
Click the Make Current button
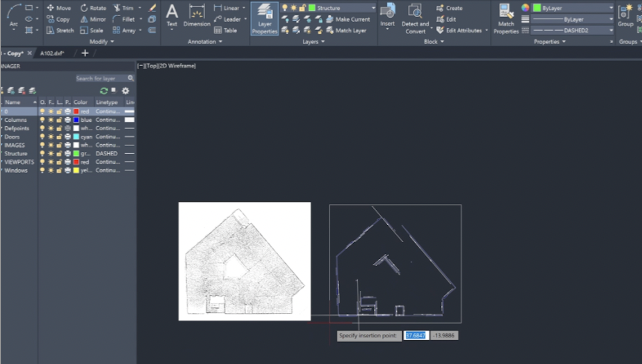click(x=348, y=19)
